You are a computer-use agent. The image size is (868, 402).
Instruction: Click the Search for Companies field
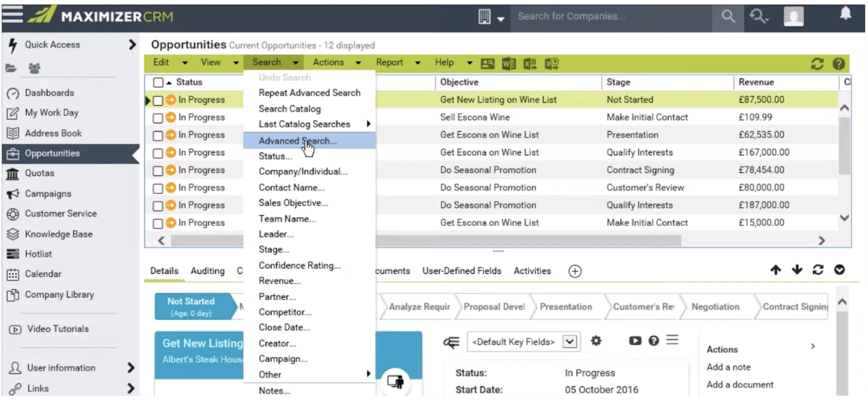coord(611,16)
